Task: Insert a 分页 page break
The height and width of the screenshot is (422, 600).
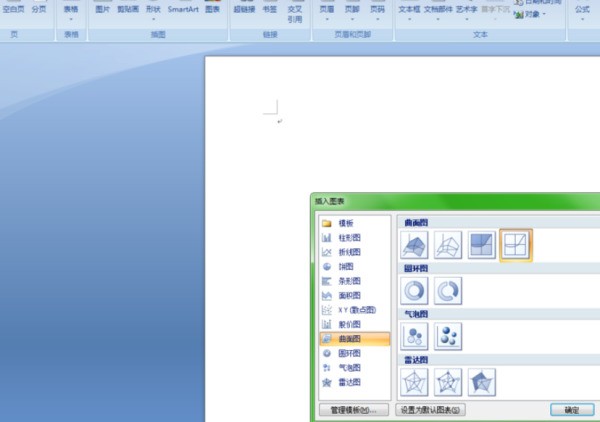Action: [39, 9]
